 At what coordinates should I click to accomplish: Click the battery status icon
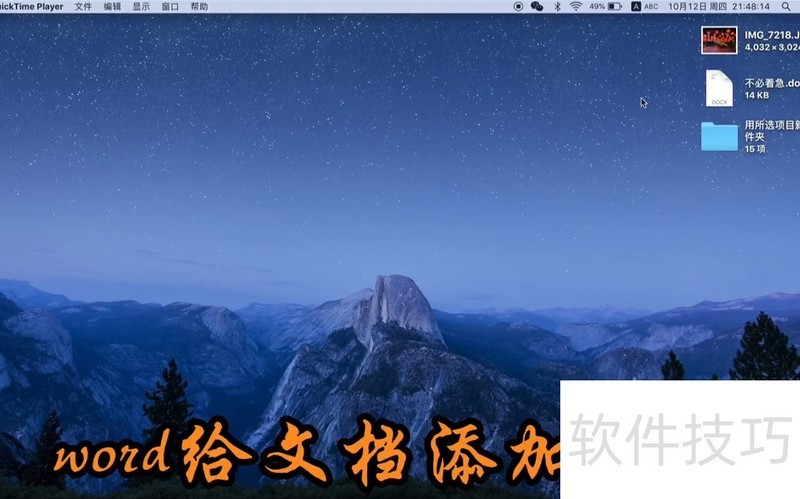615,7
